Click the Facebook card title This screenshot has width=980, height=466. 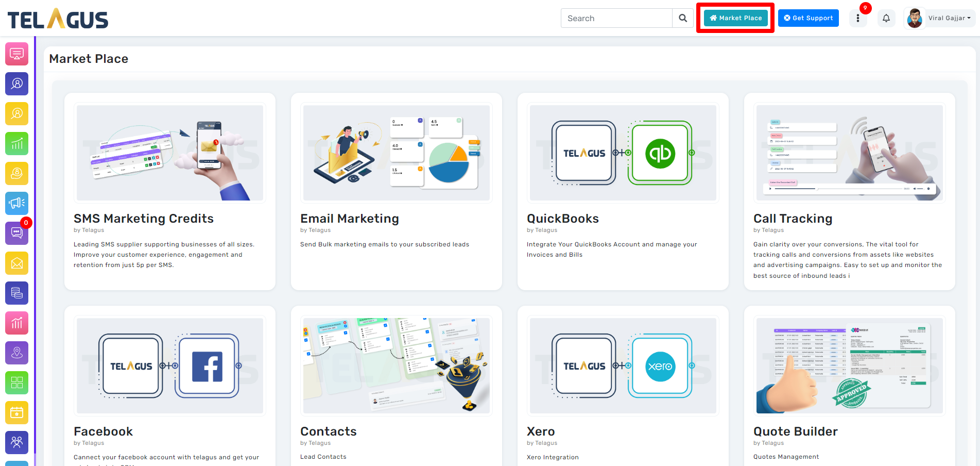click(103, 431)
